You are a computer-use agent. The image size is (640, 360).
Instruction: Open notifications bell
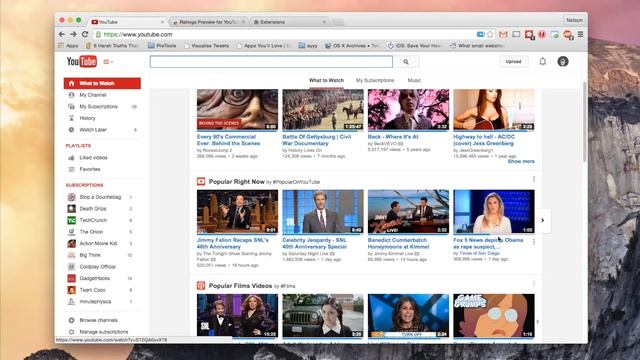[542, 62]
